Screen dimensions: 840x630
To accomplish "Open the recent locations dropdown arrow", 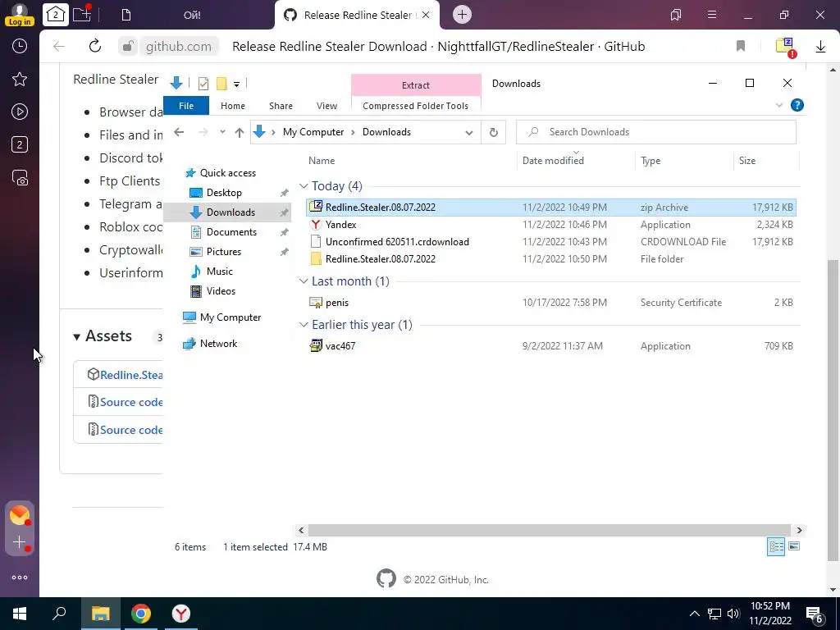I will coord(222,132).
